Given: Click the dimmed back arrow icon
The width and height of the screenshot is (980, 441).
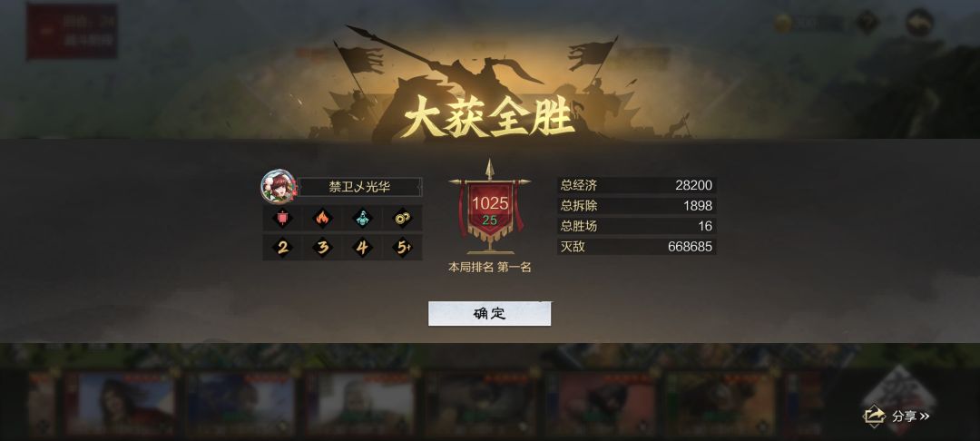Looking at the screenshot, I should point(919,23).
